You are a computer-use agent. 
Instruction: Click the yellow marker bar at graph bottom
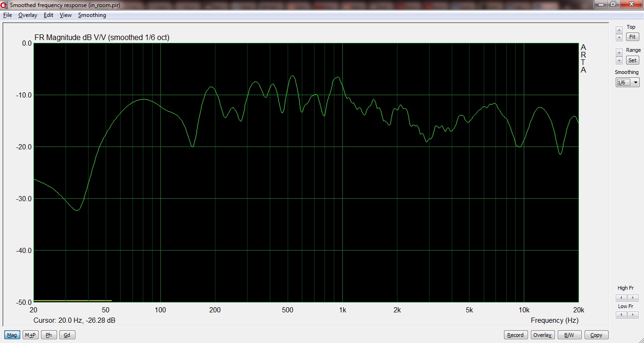tap(73, 301)
